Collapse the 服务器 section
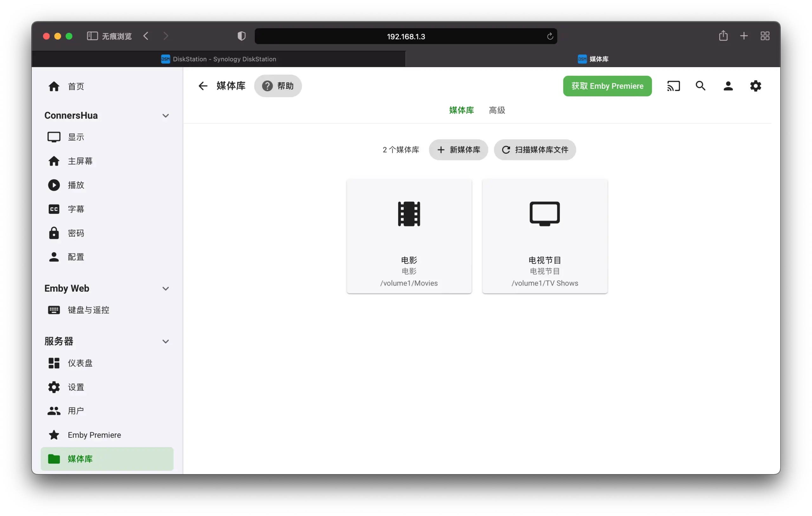 (165, 341)
